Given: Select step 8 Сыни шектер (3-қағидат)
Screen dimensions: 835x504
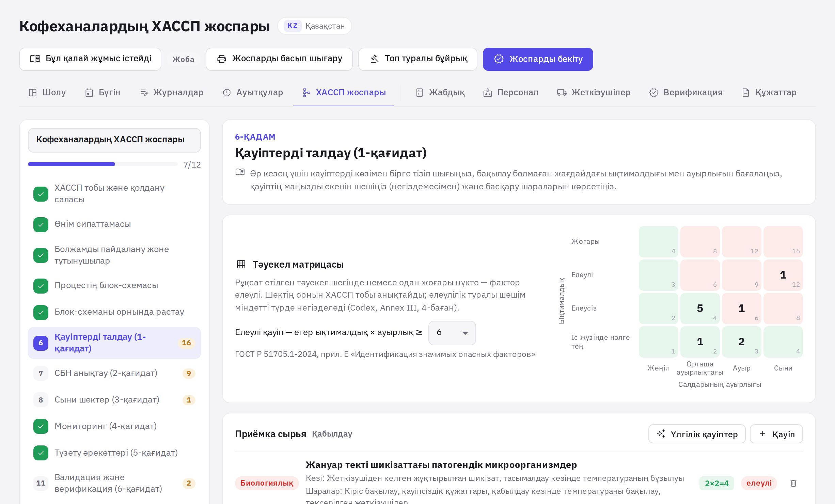Looking at the screenshot, I should click(x=114, y=400).
